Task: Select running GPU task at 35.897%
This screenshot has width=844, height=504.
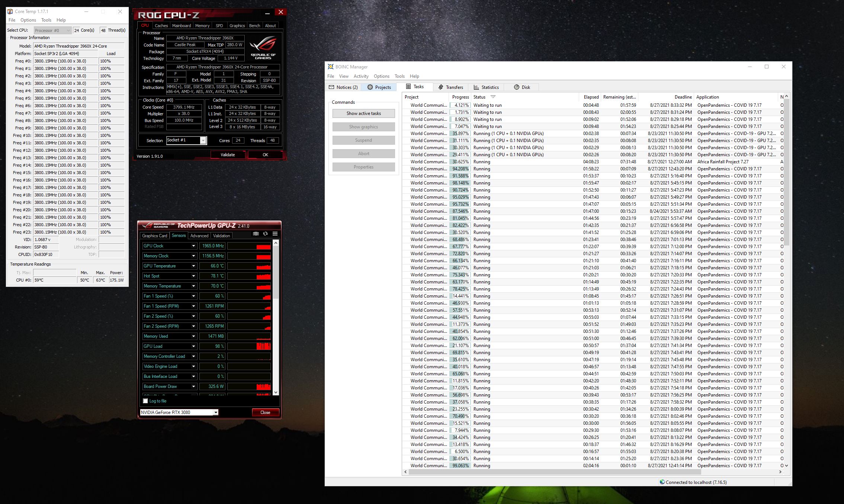Action: click(593, 134)
